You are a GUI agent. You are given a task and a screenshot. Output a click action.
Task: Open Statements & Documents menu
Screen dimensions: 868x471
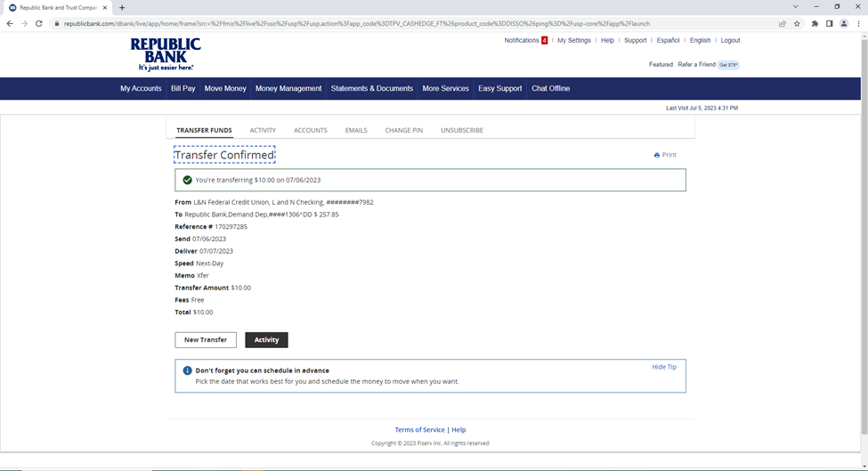pos(372,88)
